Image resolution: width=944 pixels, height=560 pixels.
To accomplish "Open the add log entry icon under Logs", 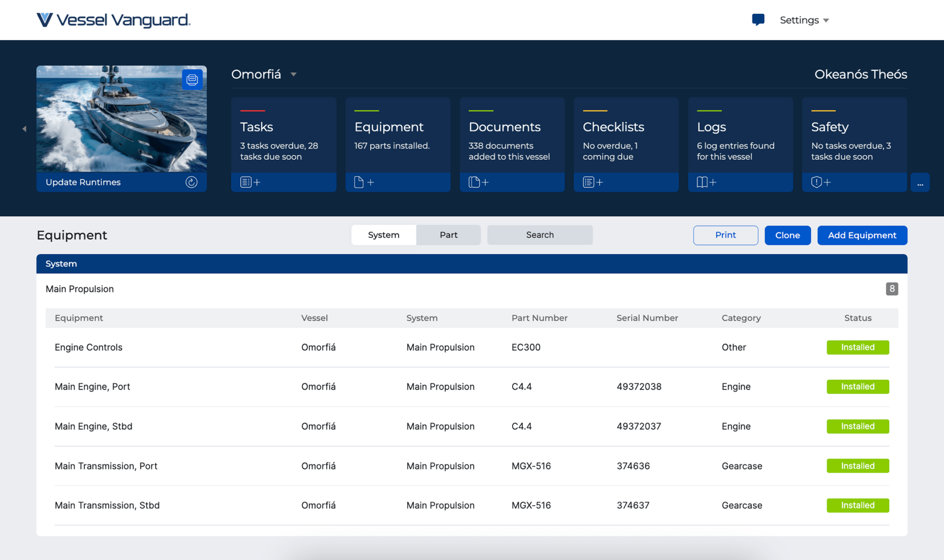I will (x=706, y=182).
